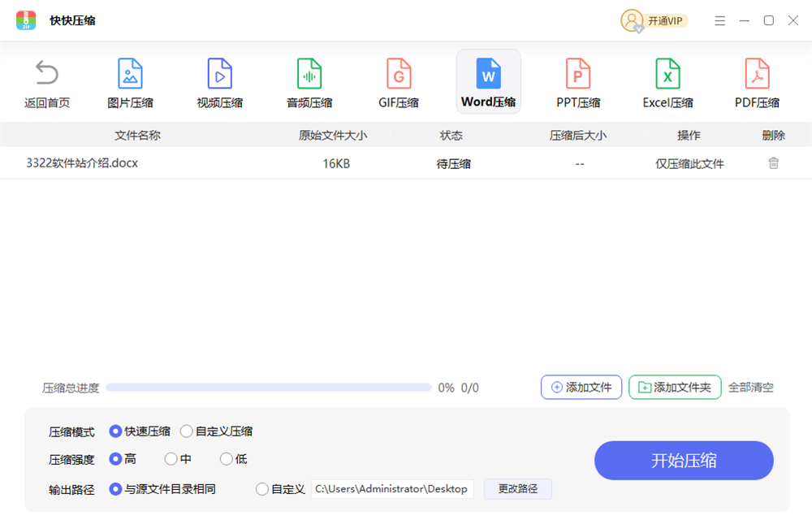The image size is (812, 520).
Task: Set compression strength to 中
Action: [171, 459]
